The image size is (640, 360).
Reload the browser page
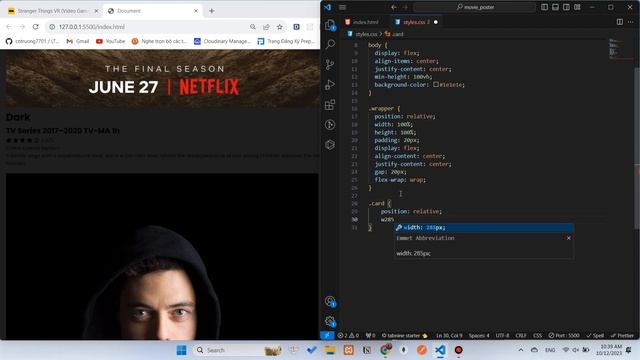(x=36, y=27)
